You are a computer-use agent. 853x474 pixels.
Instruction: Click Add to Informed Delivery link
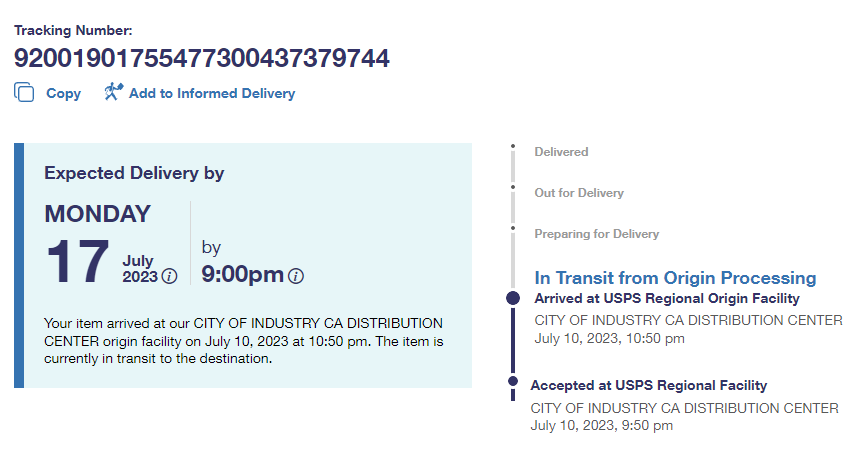click(x=212, y=93)
